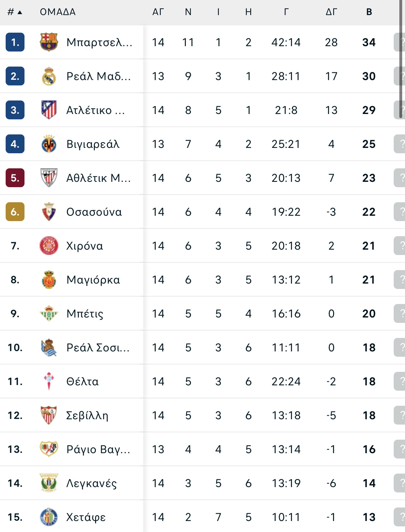
Task: Sort table by the # position column
Action: [x=15, y=12]
